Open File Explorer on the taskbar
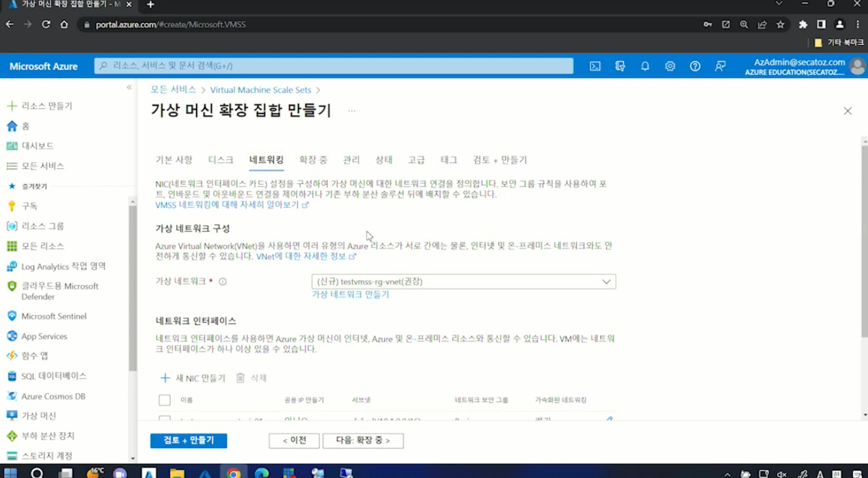 click(177, 473)
